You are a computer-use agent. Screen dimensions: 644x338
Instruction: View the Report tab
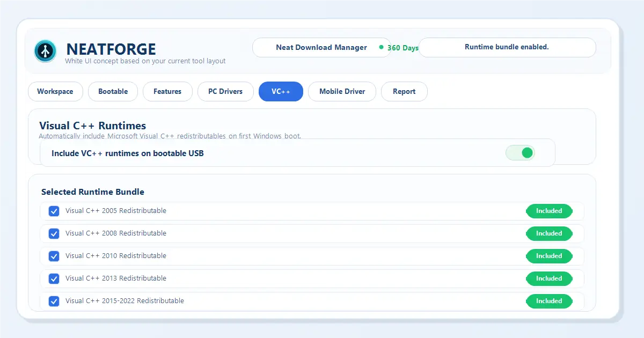404,92
